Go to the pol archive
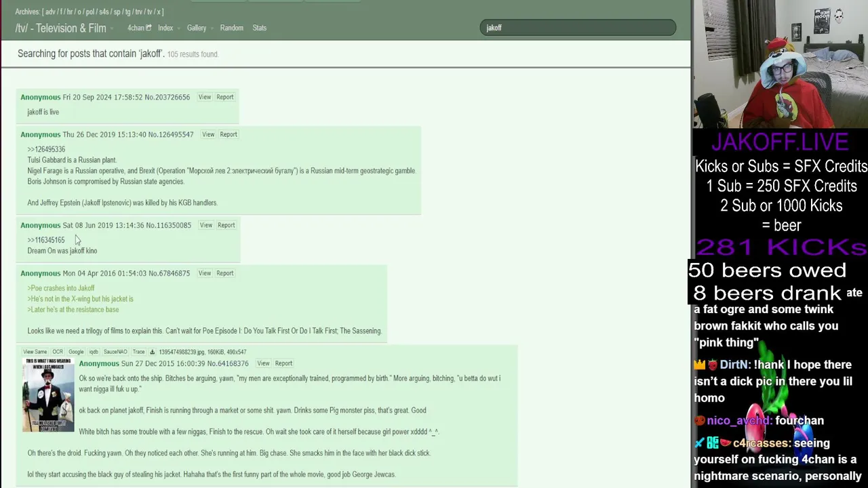 coord(90,12)
